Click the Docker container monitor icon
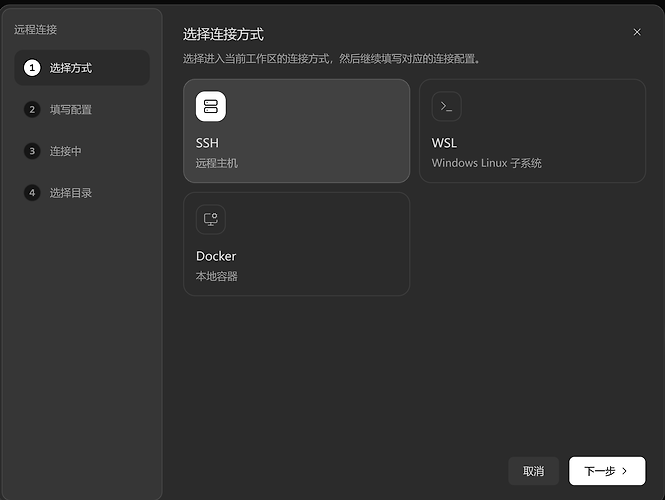This screenshot has width=665, height=500. click(x=211, y=219)
